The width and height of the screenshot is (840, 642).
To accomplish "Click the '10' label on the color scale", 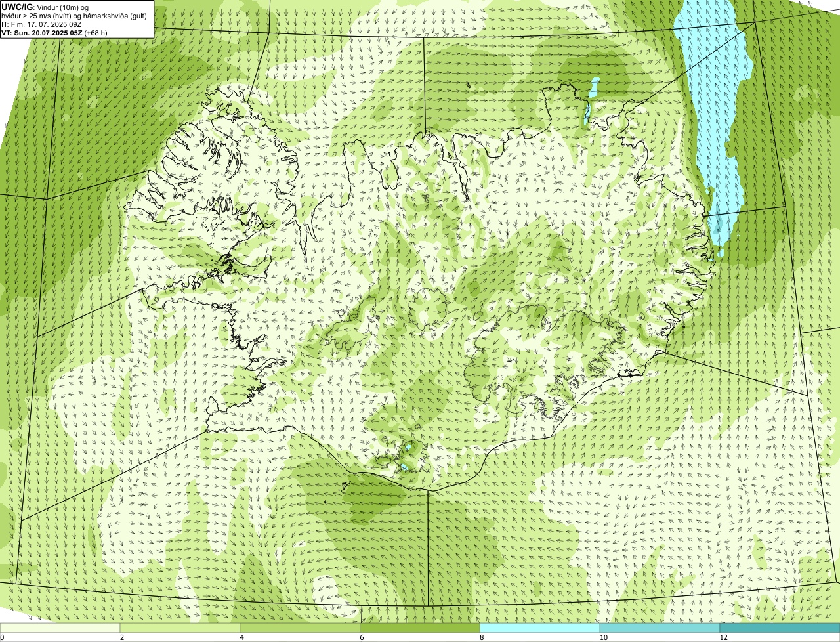I will pos(603,637).
